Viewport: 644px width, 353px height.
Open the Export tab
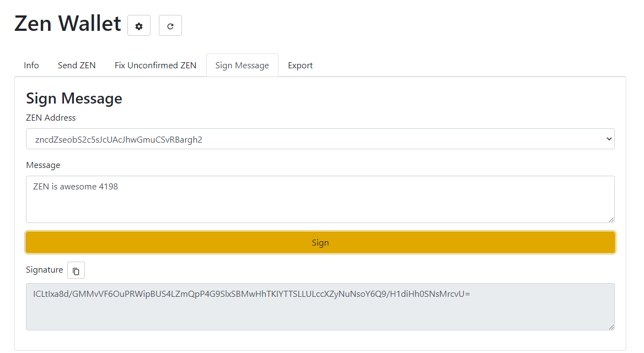pyautogui.click(x=300, y=65)
